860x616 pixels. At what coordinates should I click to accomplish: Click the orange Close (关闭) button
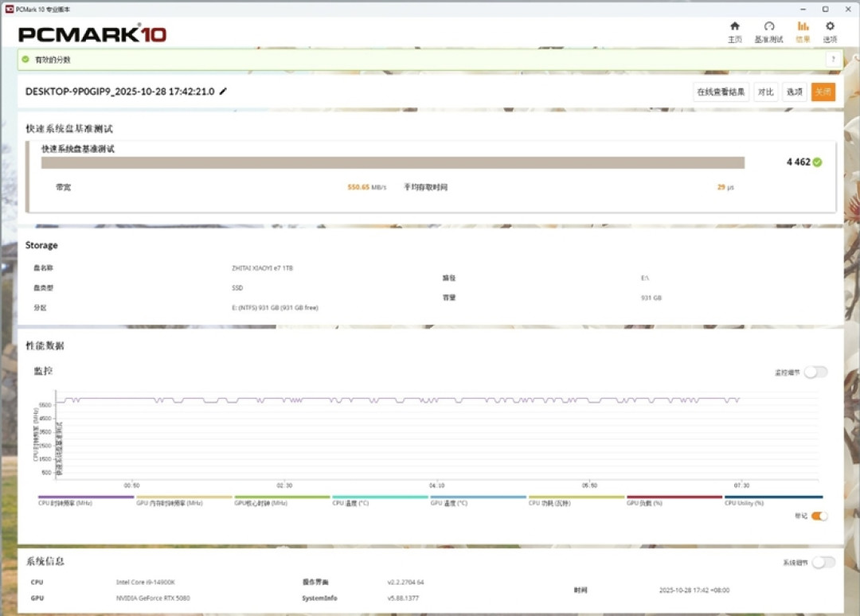[x=823, y=92]
